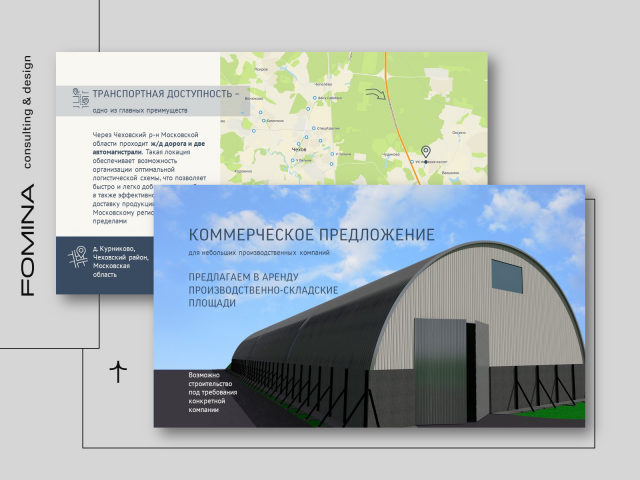Click the text ПРЕДЛАГАЕМ В АРЕНДУ
The height and width of the screenshot is (480, 640).
(x=243, y=277)
